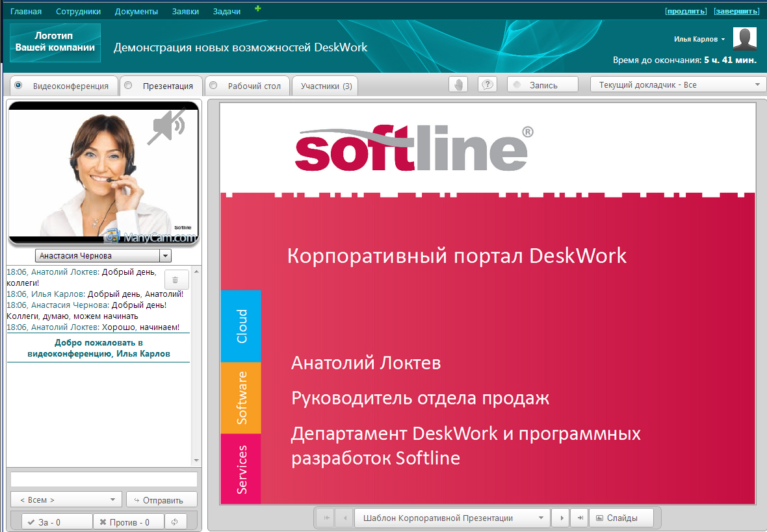
Task: Switch to the Презентация tab
Action: click(161, 86)
